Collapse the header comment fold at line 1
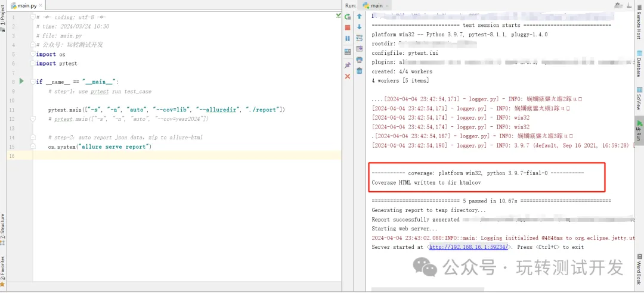Screen dimensions: 644x293 click(33, 17)
